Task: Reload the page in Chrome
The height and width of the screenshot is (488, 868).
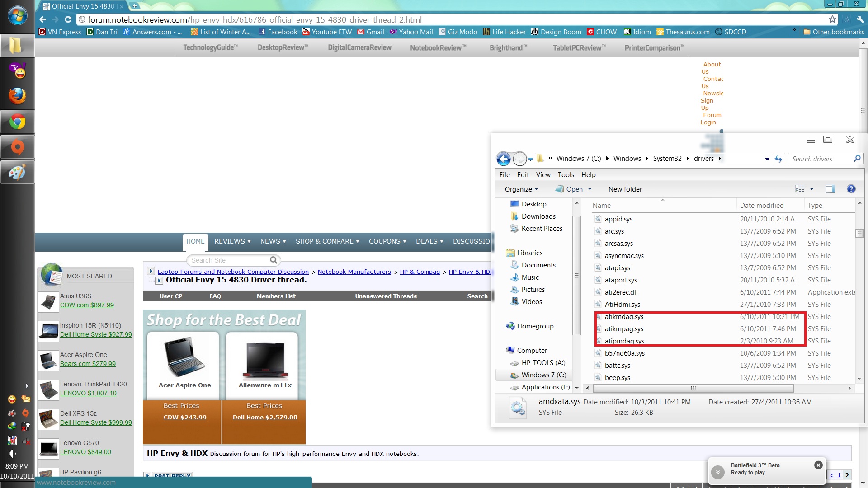Action: click(68, 19)
